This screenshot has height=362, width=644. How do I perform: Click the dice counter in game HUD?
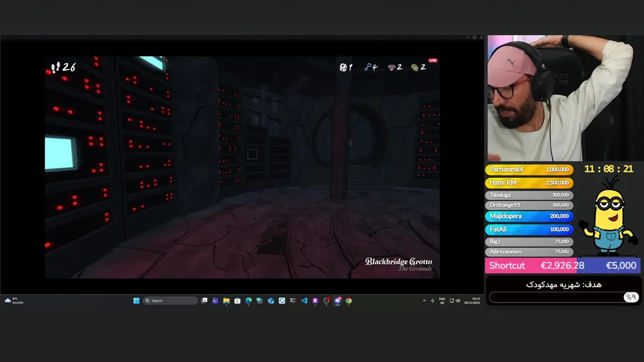346,67
